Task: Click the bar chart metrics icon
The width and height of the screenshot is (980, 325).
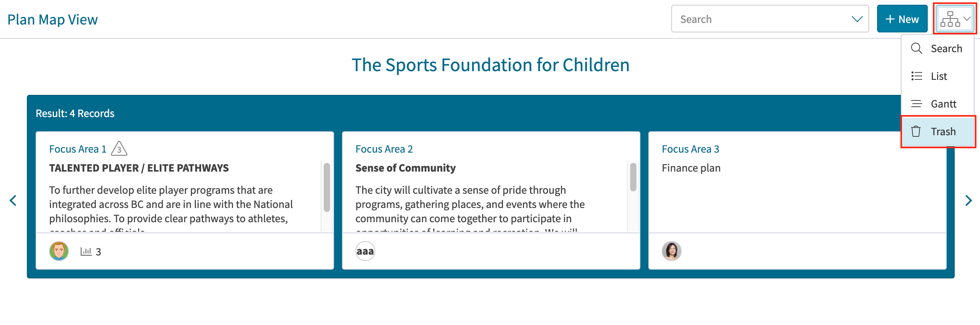Action: pyautogui.click(x=86, y=251)
